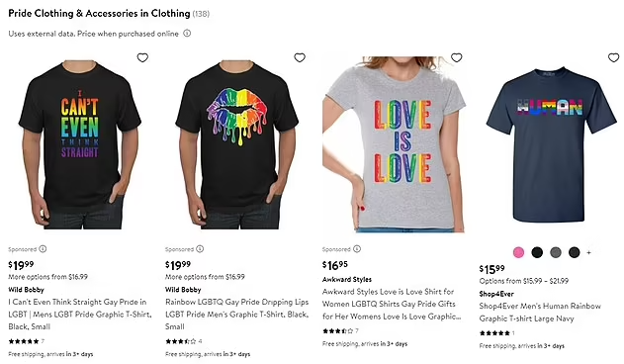Open Sponsored info icon under Dripping Lips shirt
Viewport: 624px width, 364px height.
pyautogui.click(x=200, y=249)
